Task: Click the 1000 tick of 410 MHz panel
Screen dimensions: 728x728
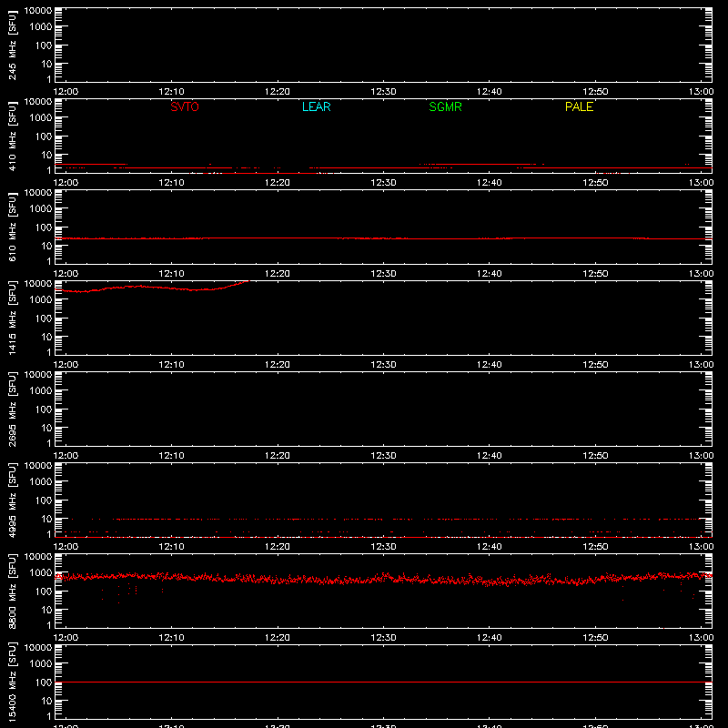Action: [41, 117]
